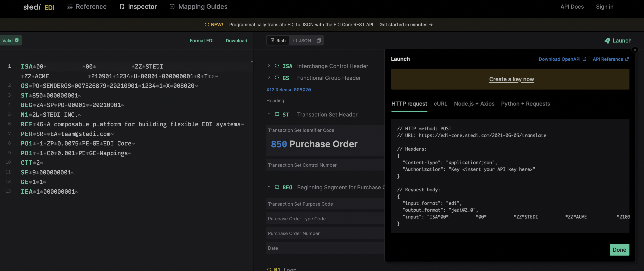Screen dimensions: 644x271
Task: Click the Rich view document icon
Action: [273, 40]
